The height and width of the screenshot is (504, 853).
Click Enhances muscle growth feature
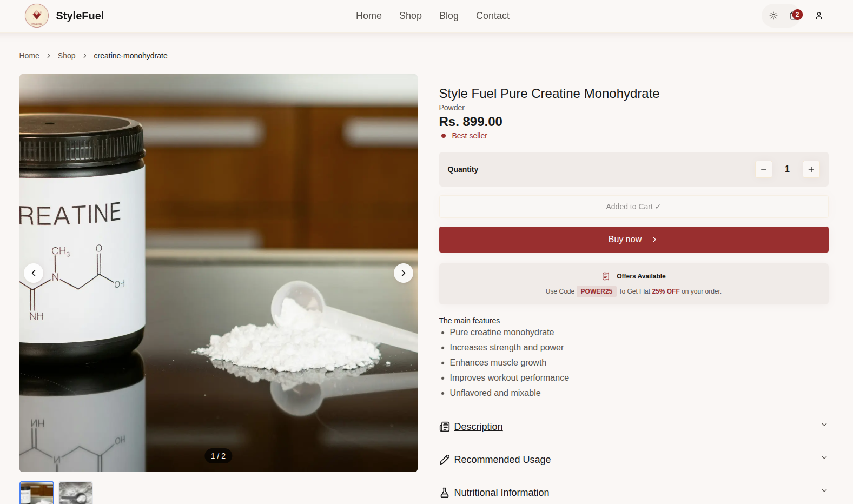pos(498,363)
